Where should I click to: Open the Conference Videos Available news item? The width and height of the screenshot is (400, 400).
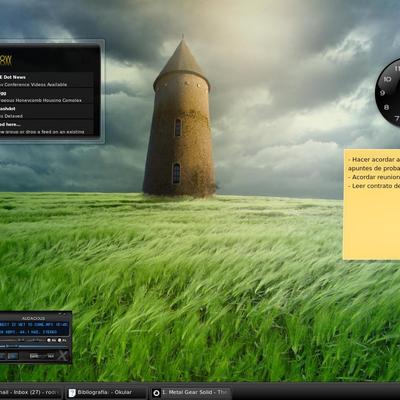[x=33, y=85]
